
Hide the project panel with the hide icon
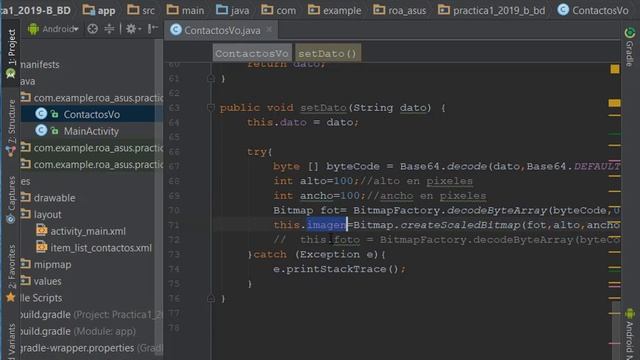(x=152, y=29)
